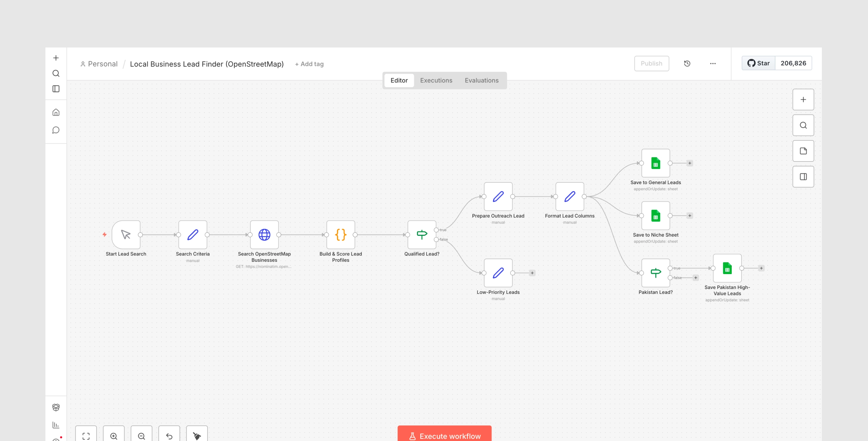This screenshot has width=868, height=441.
Task: Select the Save to Niche Sheet node
Action: coord(656,216)
